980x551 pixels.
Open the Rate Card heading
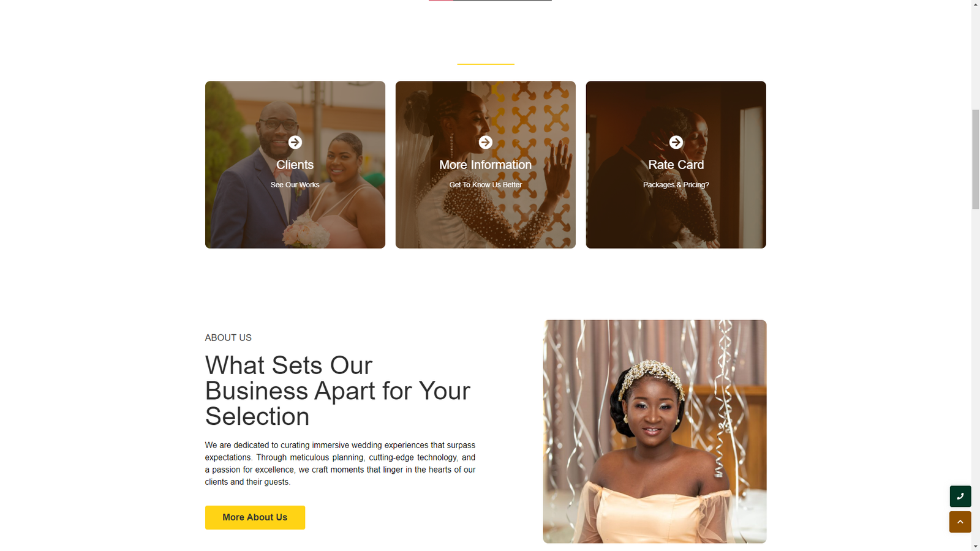point(676,165)
